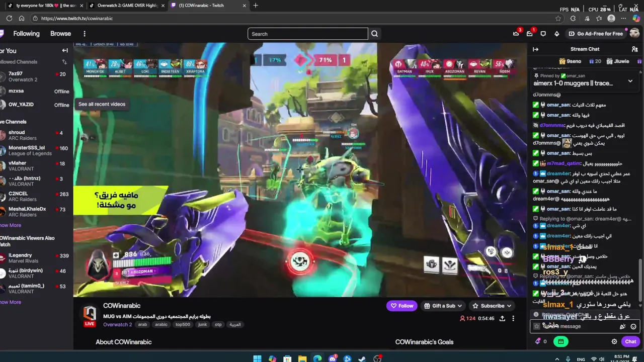Click the top500 stream tag
644x362 pixels.
tap(183, 325)
